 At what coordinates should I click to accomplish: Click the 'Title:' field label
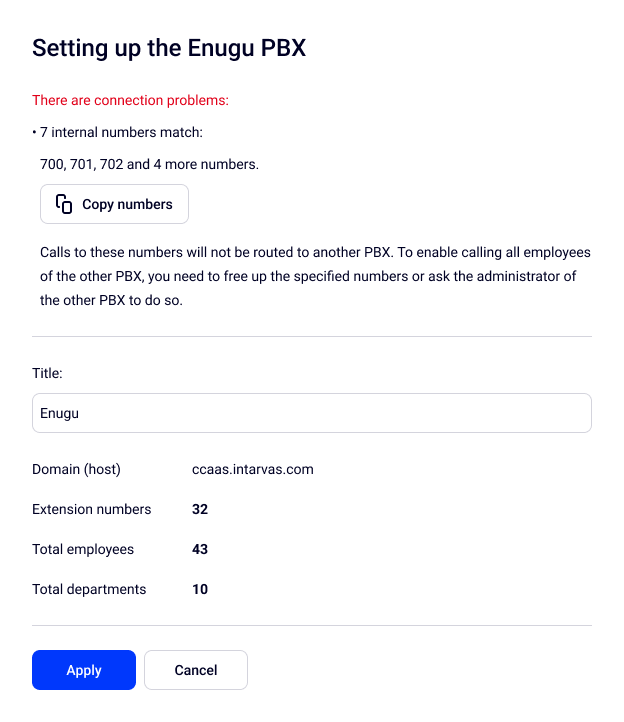tap(47, 373)
